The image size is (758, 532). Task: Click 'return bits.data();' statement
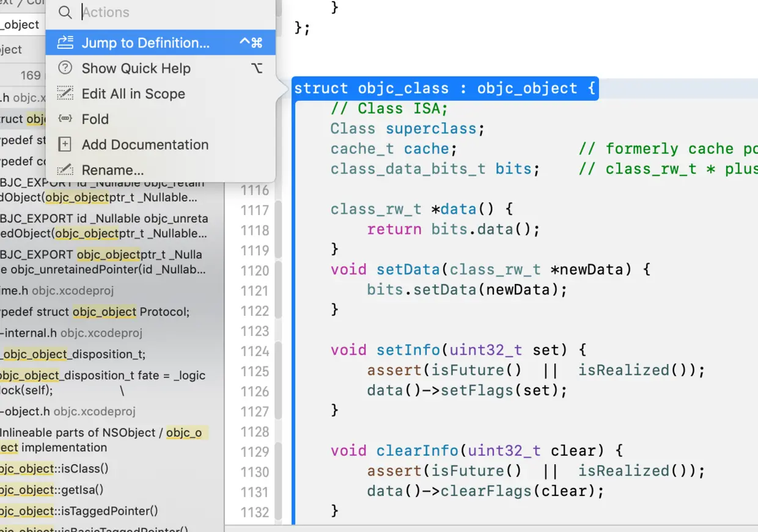tap(454, 230)
